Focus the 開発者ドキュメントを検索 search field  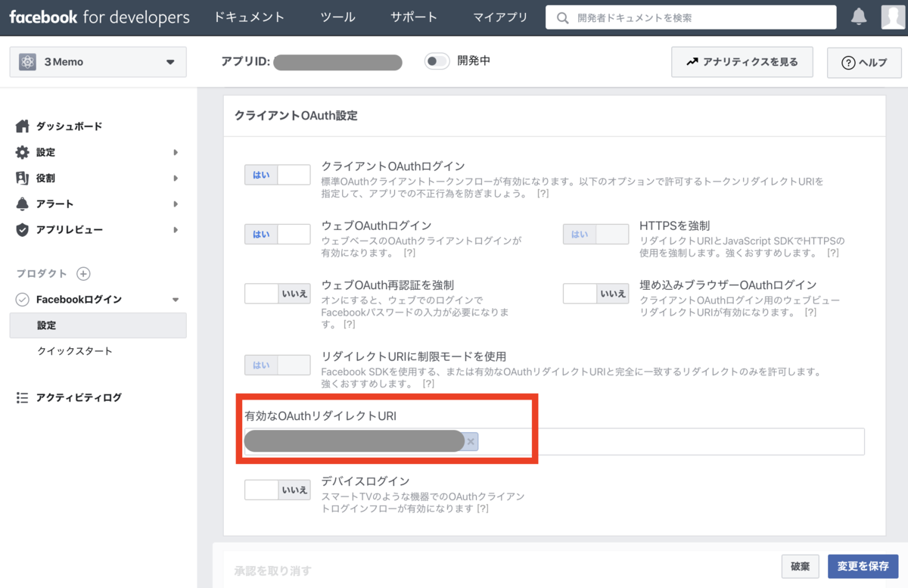691,17
